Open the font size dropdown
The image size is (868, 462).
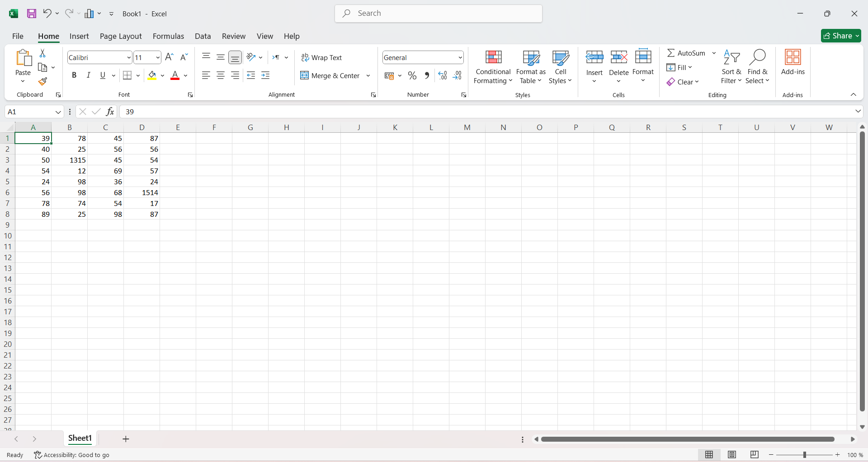pyautogui.click(x=157, y=57)
